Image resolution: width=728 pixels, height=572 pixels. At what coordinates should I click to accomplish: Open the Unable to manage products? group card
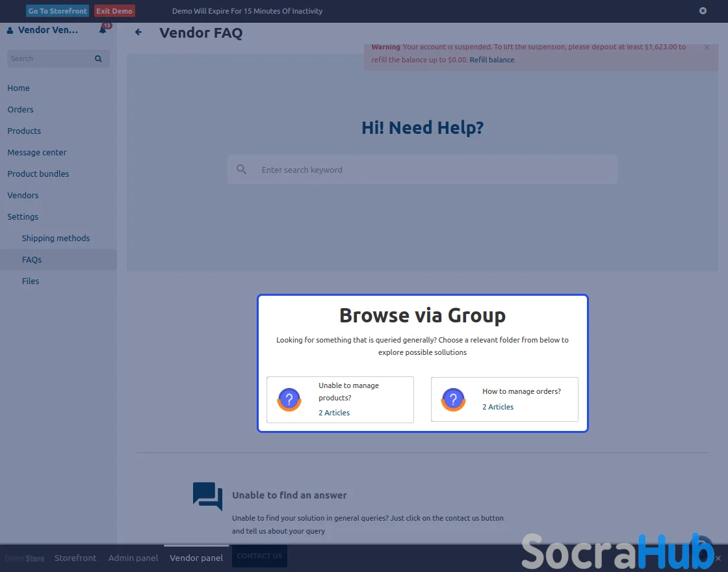click(x=341, y=399)
